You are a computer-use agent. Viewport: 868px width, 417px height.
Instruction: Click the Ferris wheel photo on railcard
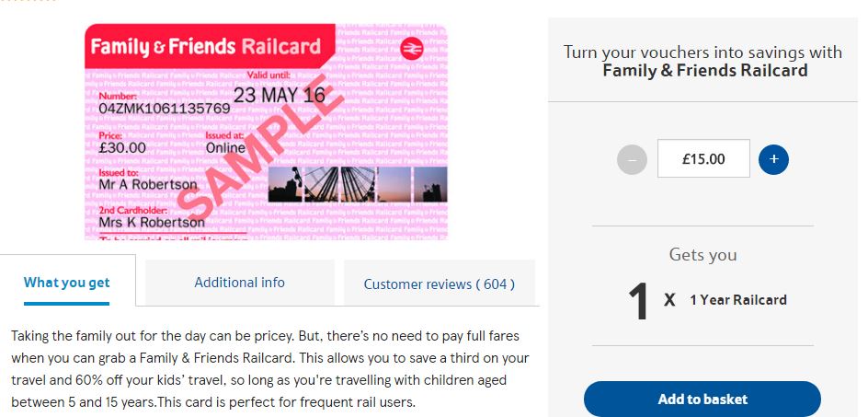click(339, 184)
